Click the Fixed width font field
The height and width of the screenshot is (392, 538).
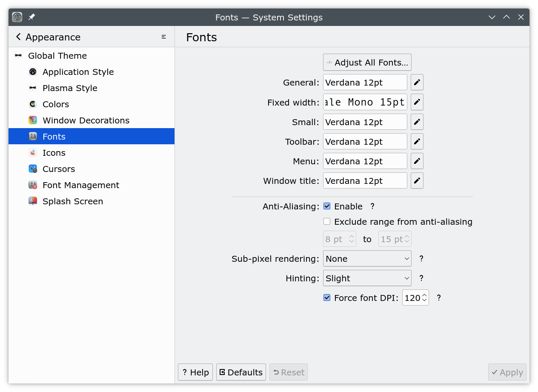pyautogui.click(x=365, y=102)
